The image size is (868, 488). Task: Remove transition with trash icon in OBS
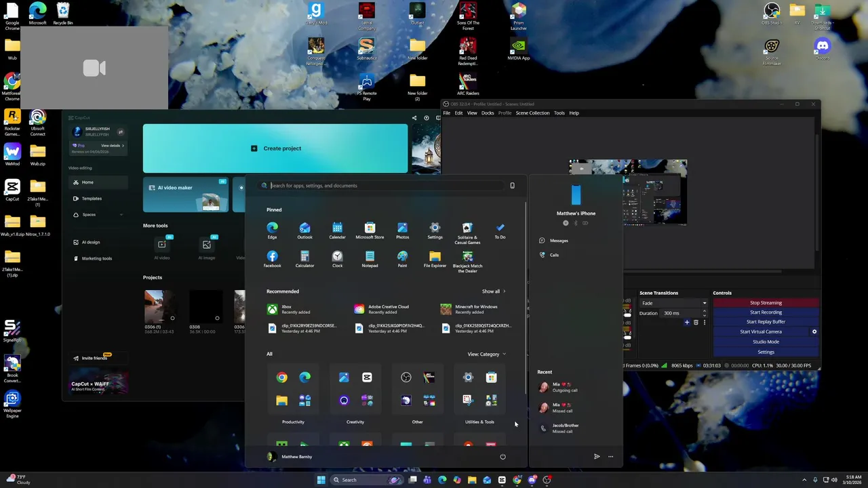[x=696, y=323]
